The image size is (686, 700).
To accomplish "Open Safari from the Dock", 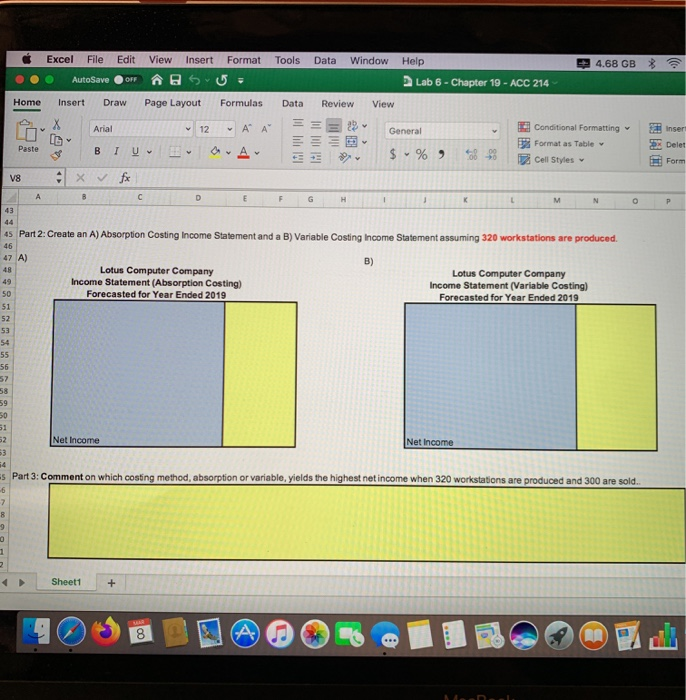I will 71,632.
